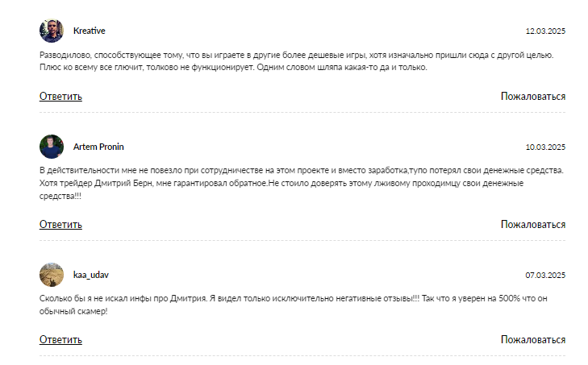588x365 pixels.
Task: Open the kaa_udav username
Action: pyautogui.click(x=91, y=275)
